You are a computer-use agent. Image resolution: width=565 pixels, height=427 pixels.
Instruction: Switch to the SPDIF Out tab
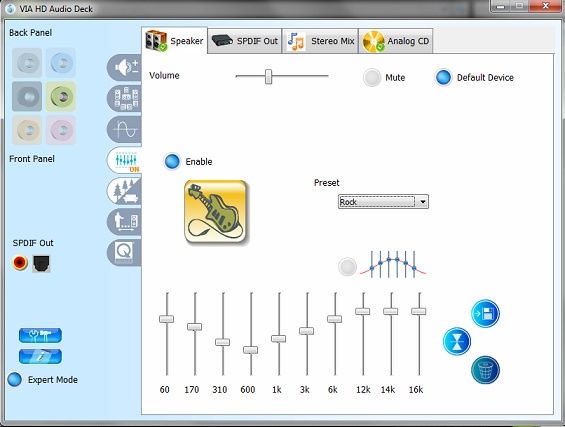click(245, 41)
